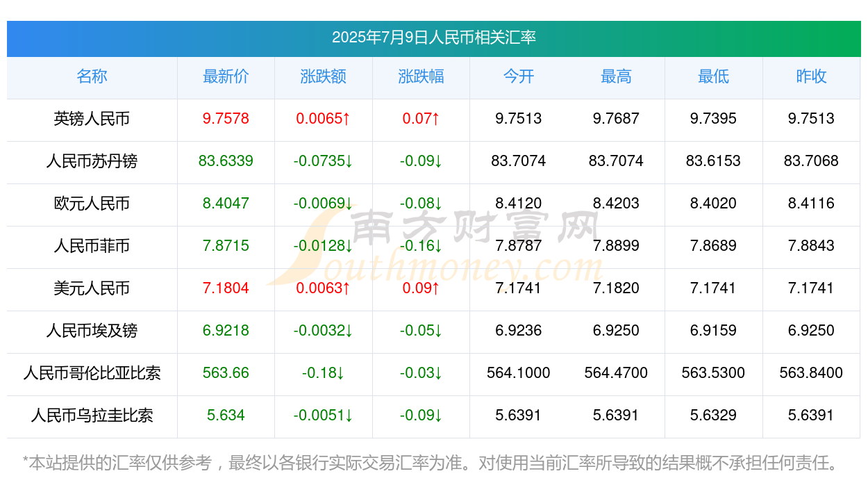
Task: Click the previous close 8.4116
Action: pos(811,204)
